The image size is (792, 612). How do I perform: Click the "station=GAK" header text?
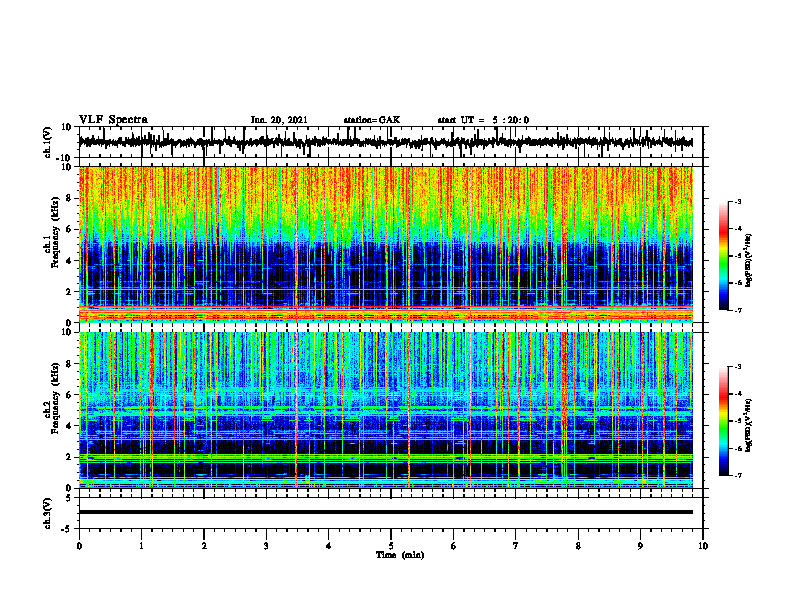[x=372, y=120]
